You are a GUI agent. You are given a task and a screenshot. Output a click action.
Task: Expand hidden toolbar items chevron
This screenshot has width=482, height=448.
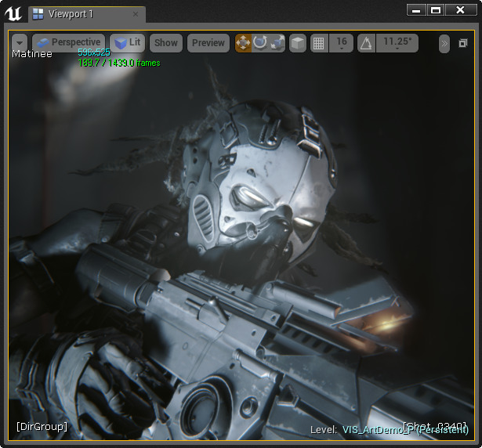click(x=444, y=44)
